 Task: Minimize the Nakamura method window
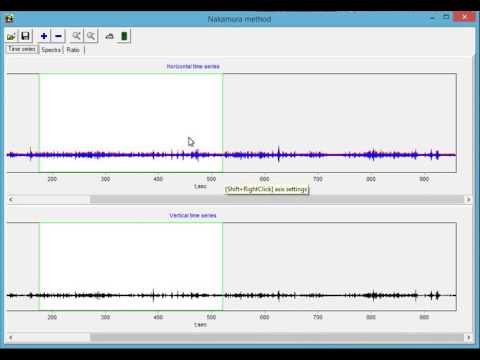pyautogui.click(x=433, y=18)
